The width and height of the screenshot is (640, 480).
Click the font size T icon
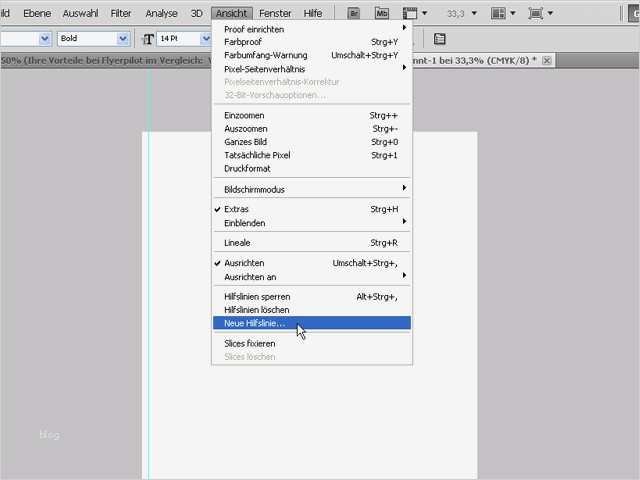(148, 39)
